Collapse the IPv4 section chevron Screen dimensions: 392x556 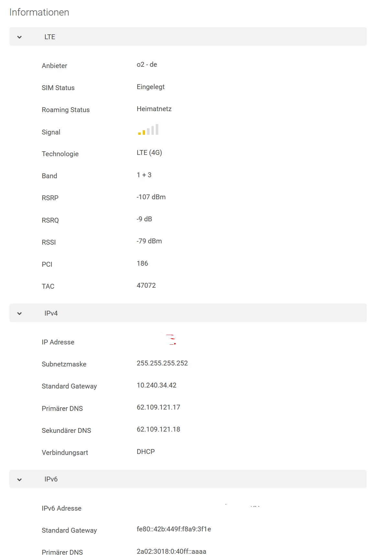(19, 313)
